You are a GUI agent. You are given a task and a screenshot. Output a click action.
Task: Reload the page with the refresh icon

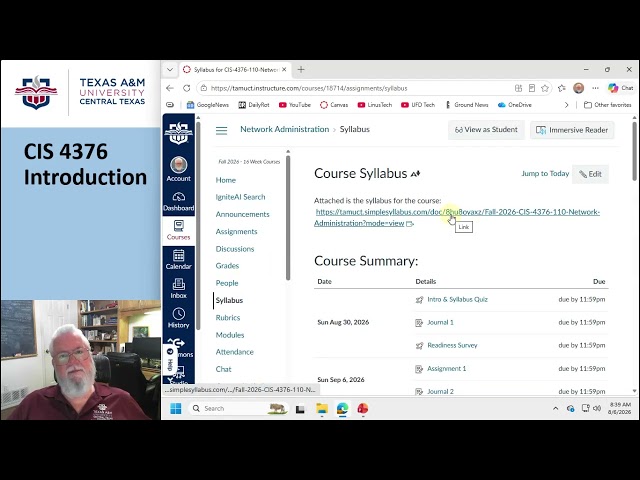point(187,88)
